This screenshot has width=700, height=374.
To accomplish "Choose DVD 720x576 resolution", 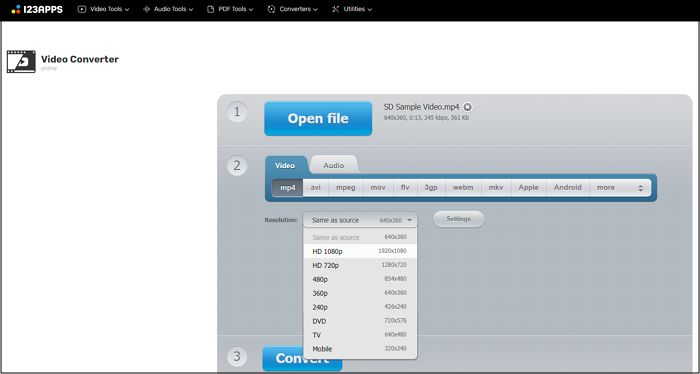I will [x=360, y=321].
